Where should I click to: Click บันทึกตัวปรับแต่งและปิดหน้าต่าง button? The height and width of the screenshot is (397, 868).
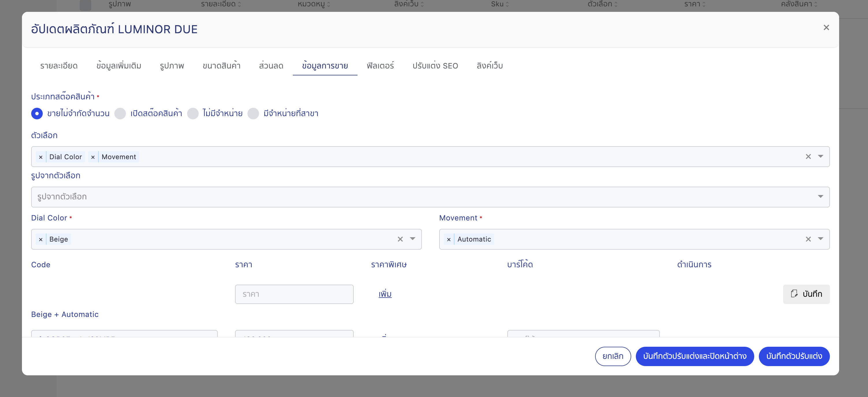click(694, 356)
